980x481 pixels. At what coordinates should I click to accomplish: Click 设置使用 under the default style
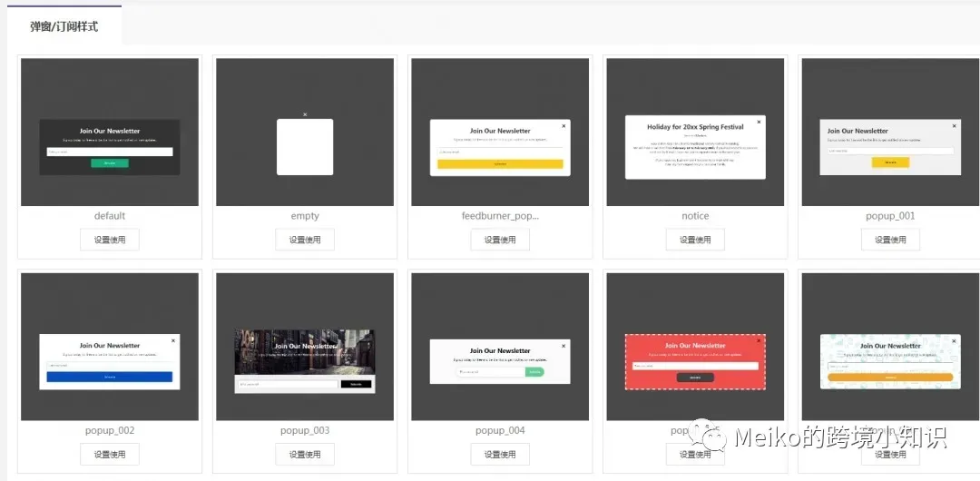click(x=110, y=240)
